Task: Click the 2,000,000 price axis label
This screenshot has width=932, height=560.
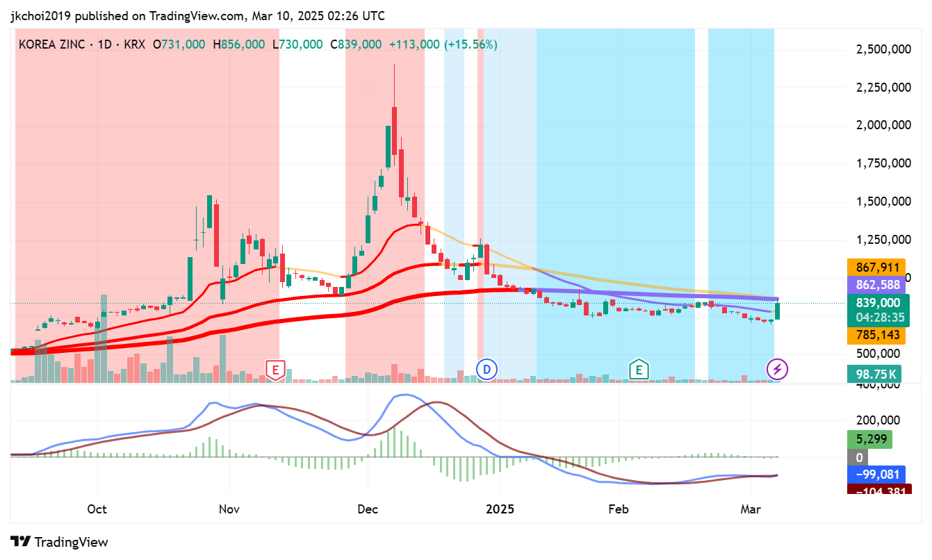Action: point(883,126)
